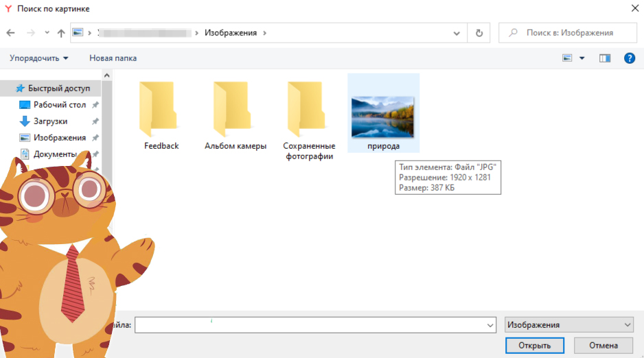The image size is (644, 358).
Task: Toggle the preview pane icon
Action: 604,58
